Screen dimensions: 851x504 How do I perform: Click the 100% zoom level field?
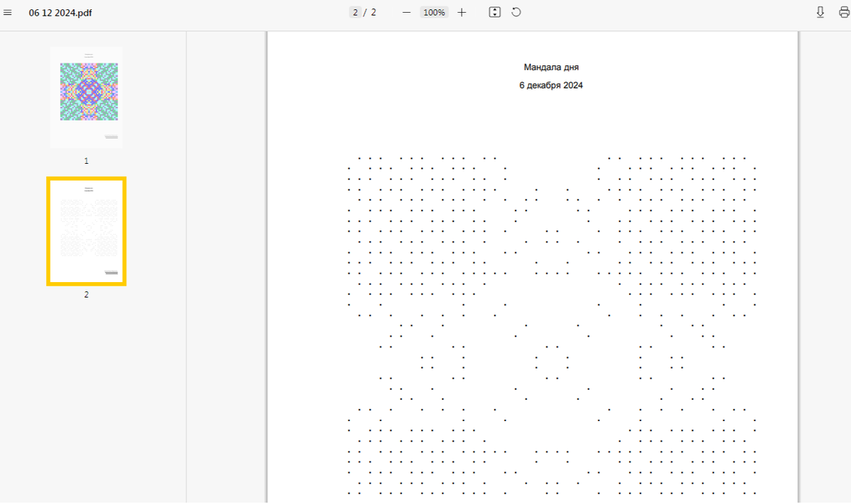434,13
